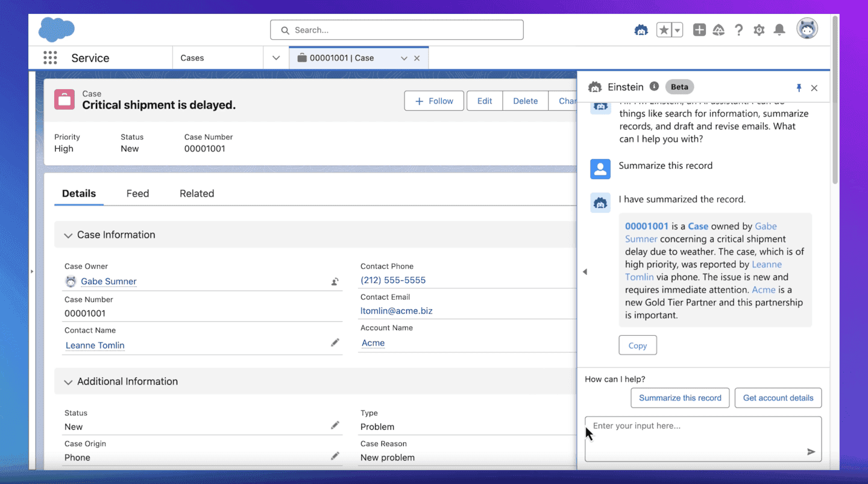The height and width of the screenshot is (484, 868).
Task: Click the Case link in Einstein summary
Action: (x=698, y=226)
